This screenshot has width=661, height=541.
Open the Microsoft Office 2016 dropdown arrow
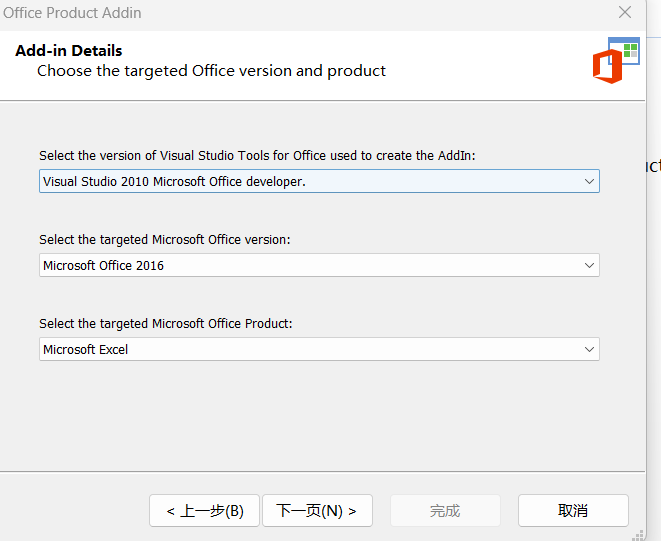[x=589, y=265]
